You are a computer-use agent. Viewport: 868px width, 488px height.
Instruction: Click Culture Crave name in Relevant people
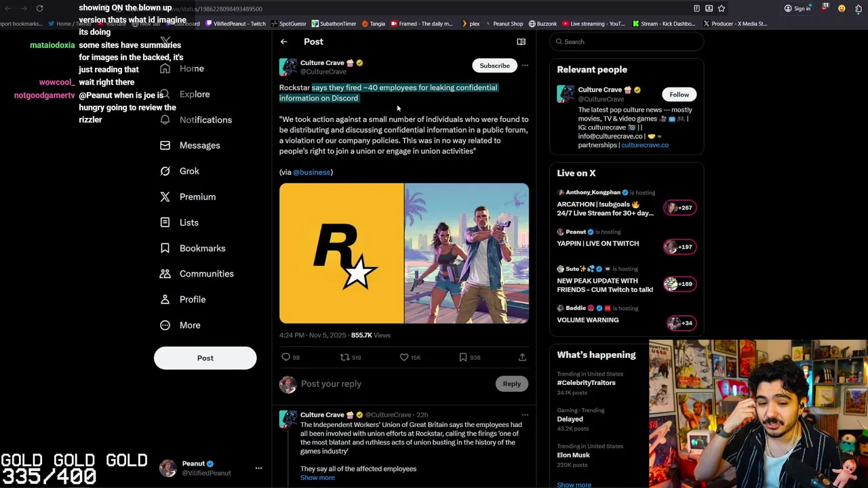click(x=600, y=90)
